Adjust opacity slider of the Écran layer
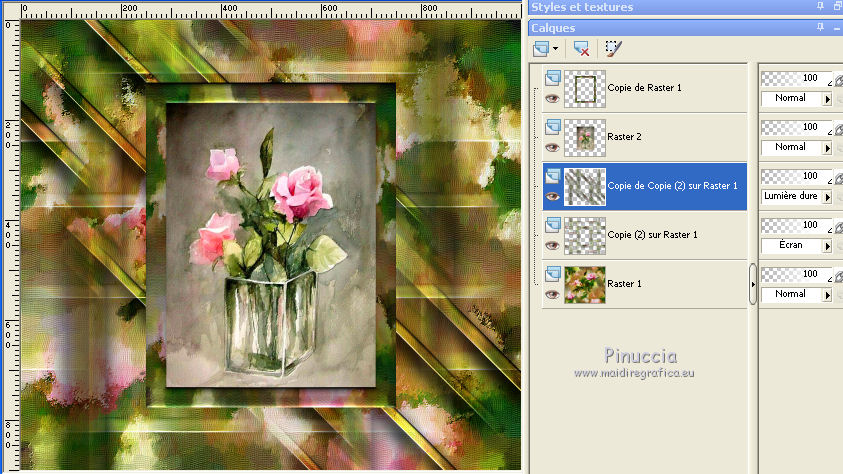This screenshot has width=843, height=474. tap(796, 225)
